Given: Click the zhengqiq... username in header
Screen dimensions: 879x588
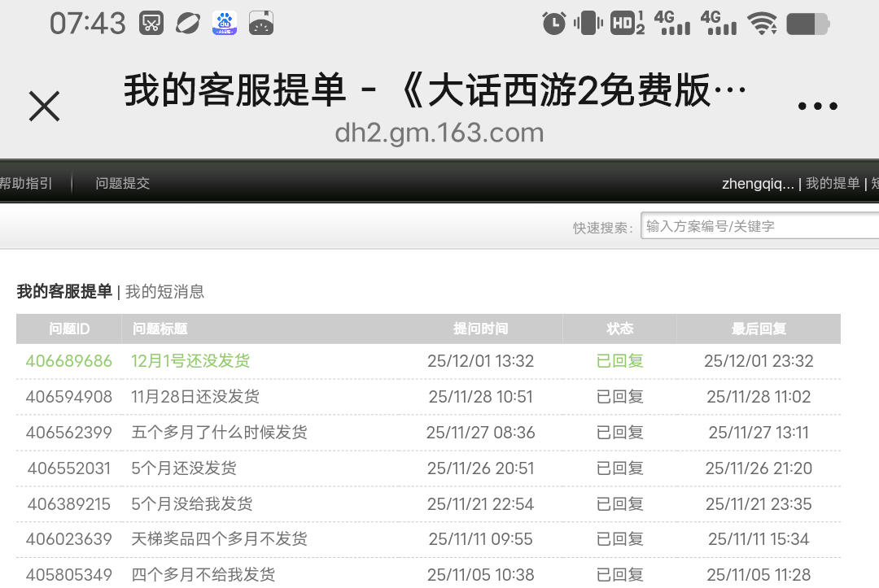Looking at the screenshot, I should pyautogui.click(x=757, y=184).
